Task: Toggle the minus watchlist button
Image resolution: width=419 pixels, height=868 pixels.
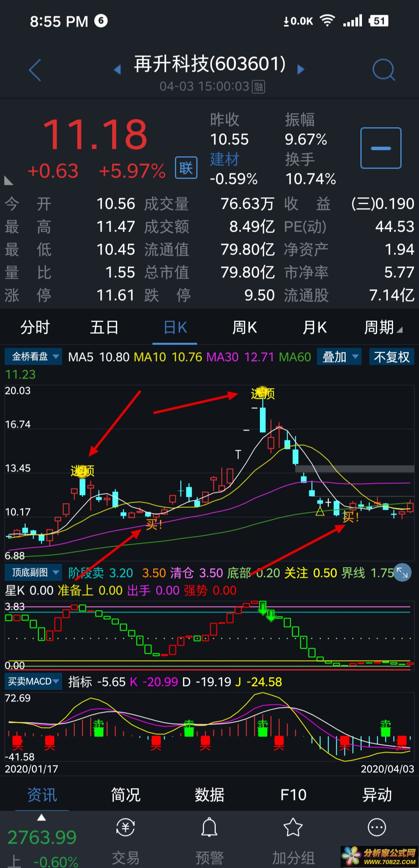Action: 381,148
